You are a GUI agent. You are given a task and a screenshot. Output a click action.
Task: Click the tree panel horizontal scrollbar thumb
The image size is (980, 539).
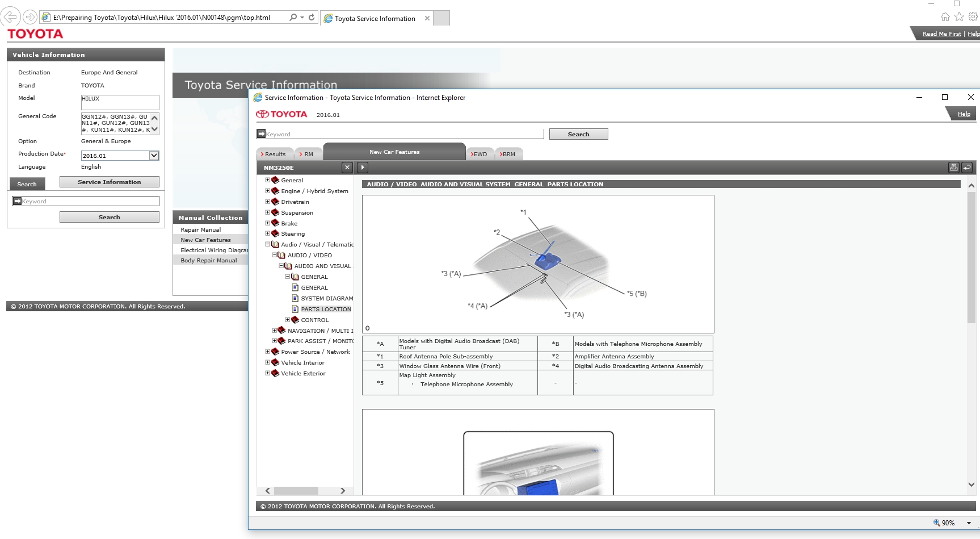click(x=296, y=491)
